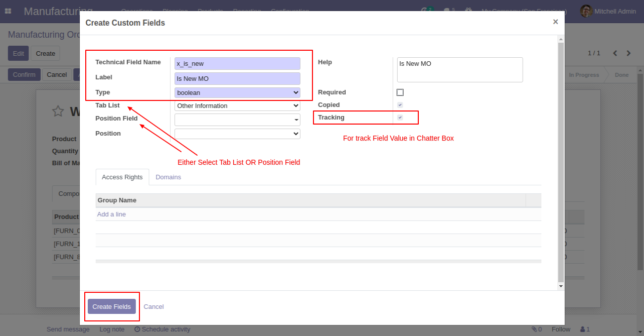Click the Cancel link in dialog footer
Viewport: 644px width, 336px height.
[x=153, y=307]
